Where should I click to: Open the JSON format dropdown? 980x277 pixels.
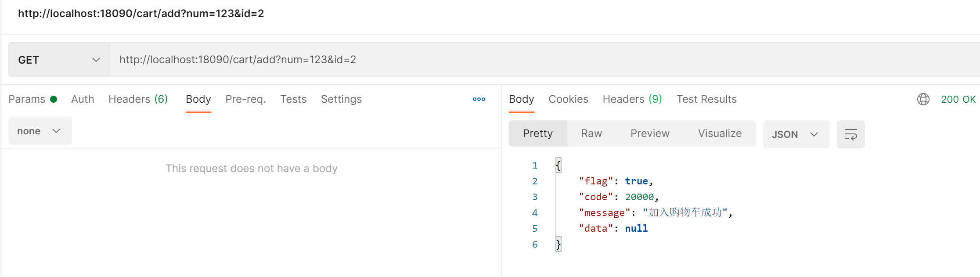click(796, 134)
